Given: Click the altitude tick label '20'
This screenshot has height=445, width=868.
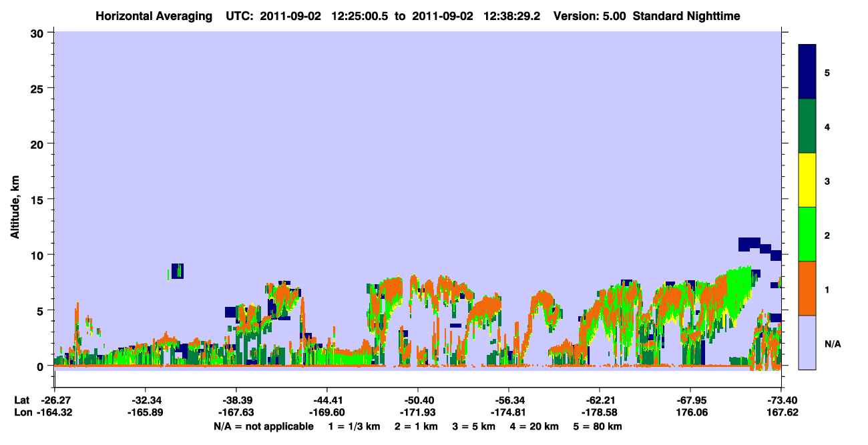Looking at the screenshot, I should [39, 143].
